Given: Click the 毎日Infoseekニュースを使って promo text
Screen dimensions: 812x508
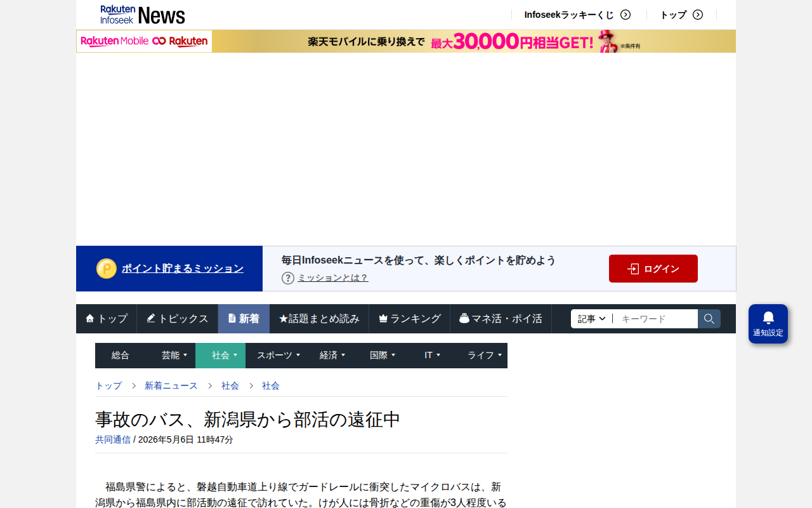Looking at the screenshot, I should (x=419, y=260).
